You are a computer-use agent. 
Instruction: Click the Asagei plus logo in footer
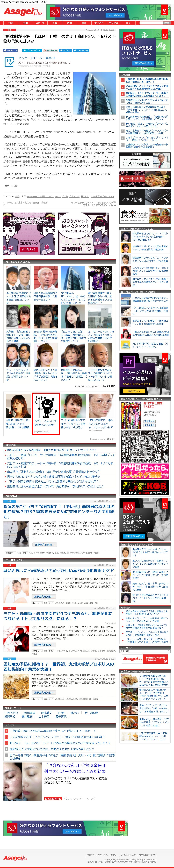point(15,858)
